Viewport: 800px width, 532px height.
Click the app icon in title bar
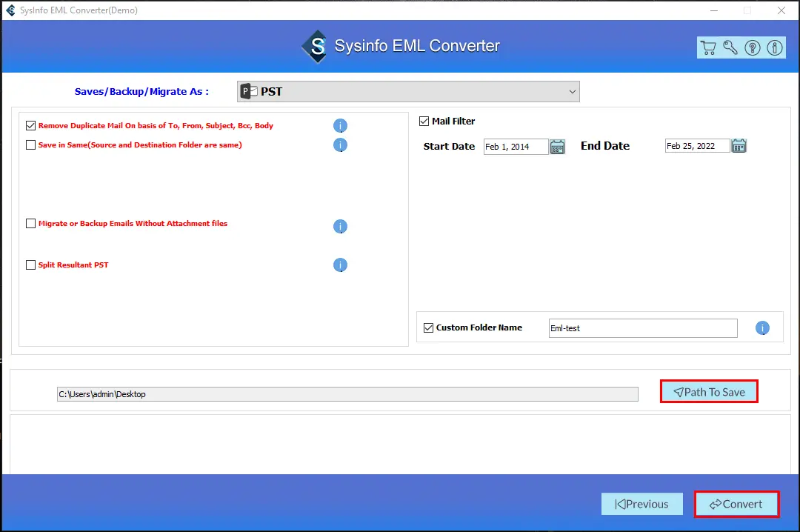point(10,10)
